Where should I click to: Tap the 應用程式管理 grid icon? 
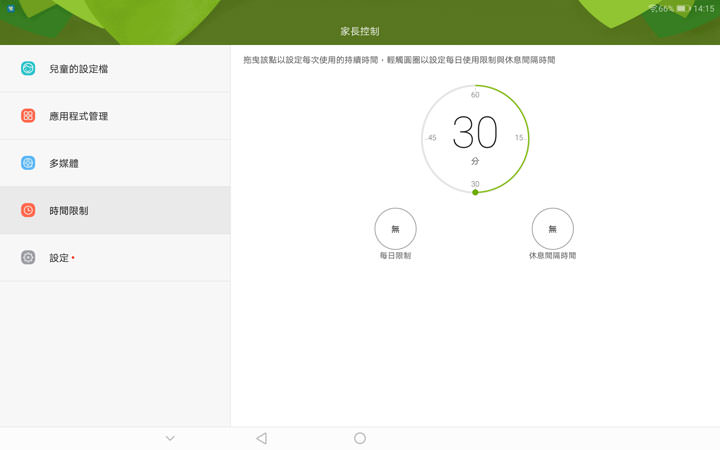click(28, 116)
